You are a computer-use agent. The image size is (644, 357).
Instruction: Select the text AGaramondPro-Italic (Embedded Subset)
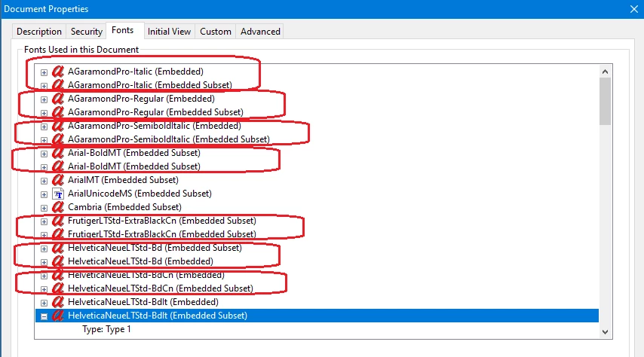150,85
